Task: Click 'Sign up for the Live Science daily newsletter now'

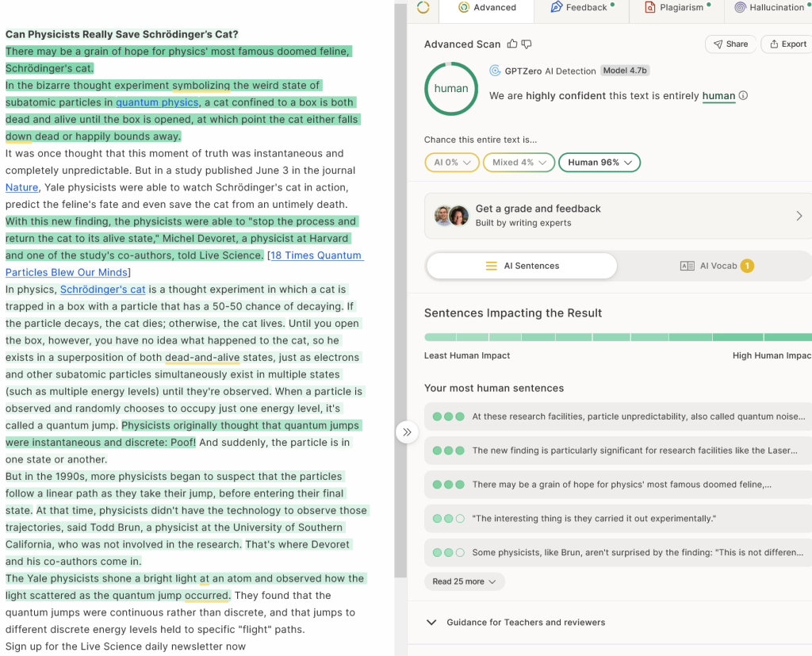Action: [125, 646]
